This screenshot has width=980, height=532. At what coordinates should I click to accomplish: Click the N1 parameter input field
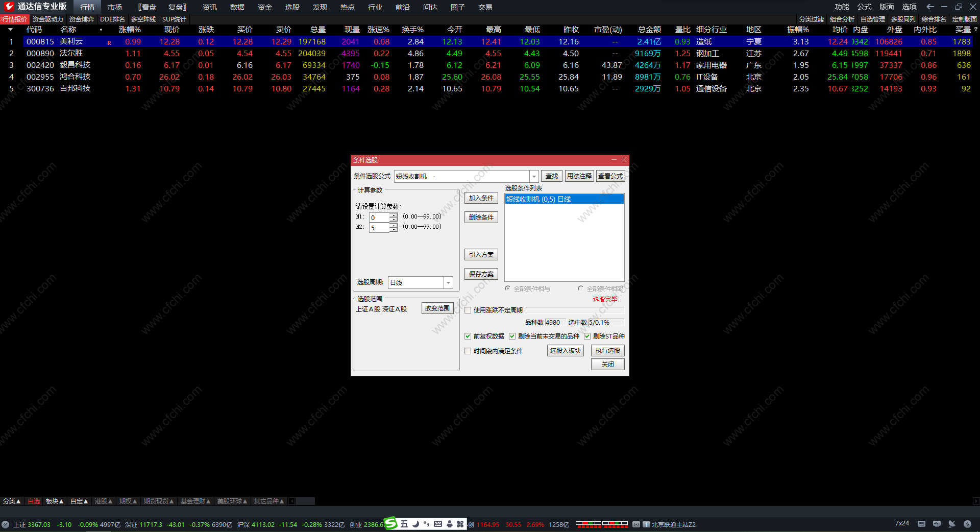pos(379,217)
